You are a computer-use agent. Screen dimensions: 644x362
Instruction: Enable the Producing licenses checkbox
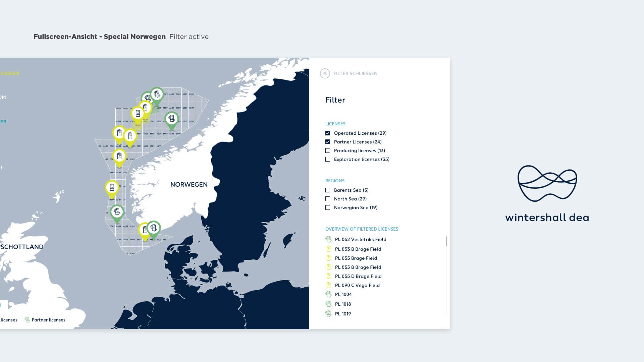coord(328,150)
